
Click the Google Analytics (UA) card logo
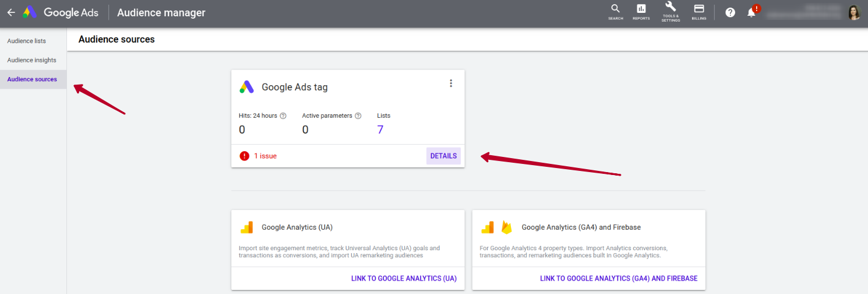(247, 227)
